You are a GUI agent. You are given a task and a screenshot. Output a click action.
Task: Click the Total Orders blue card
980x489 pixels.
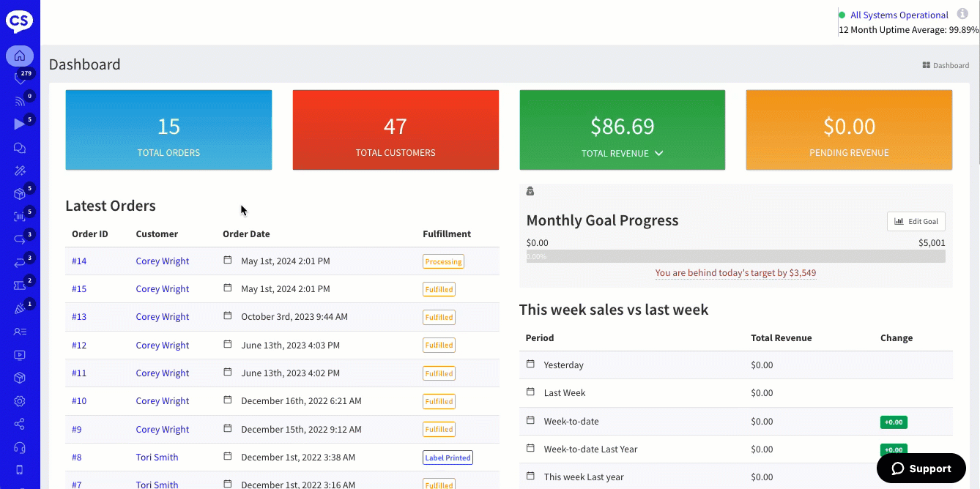click(x=168, y=130)
